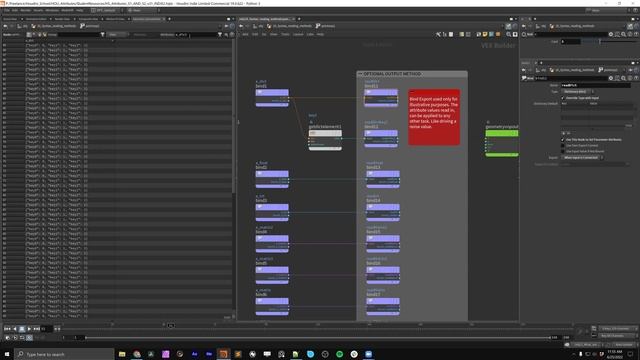Open Houdini app icon in the taskbar
640x360 pixels.
(x=223, y=354)
